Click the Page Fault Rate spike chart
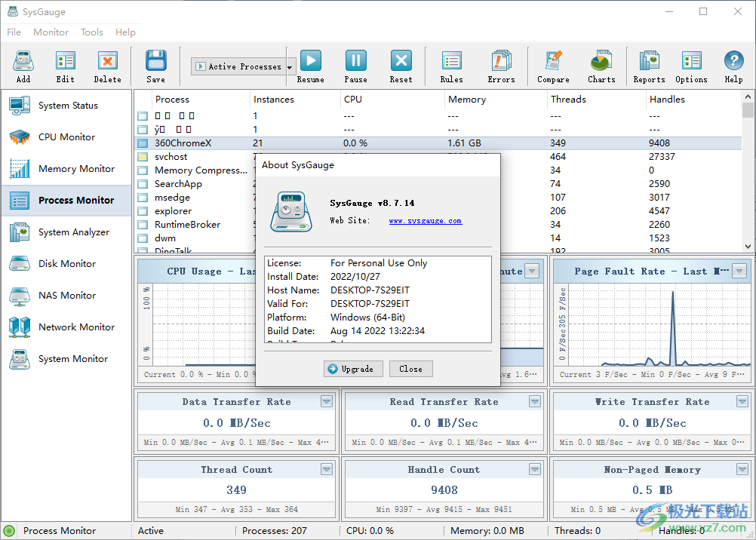The height and width of the screenshot is (540, 756). coord(659,326)
